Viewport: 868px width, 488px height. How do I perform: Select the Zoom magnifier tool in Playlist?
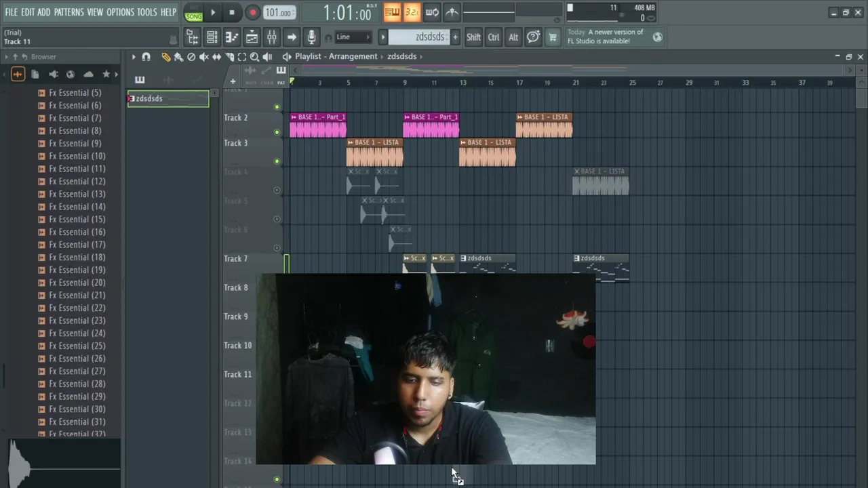pyautogui.click(x=254, y=57)
